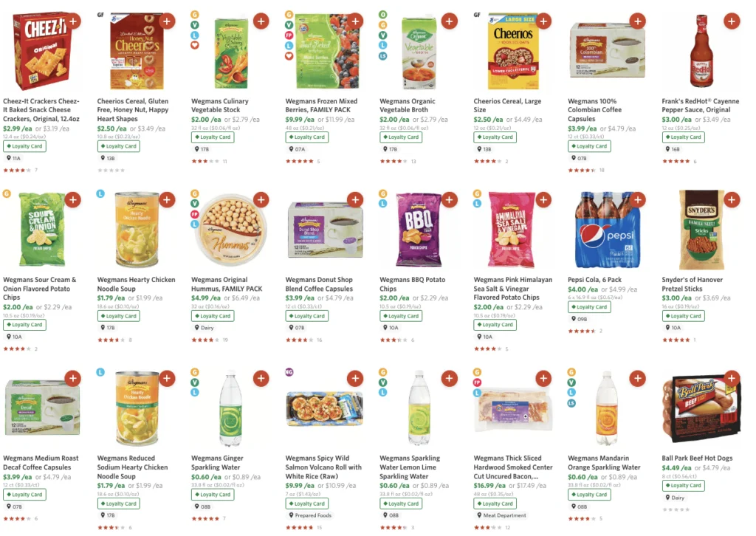The height and width of the screenshot is (536, 756).
Task: Add Cheez-It Crackers using the plus button
Action: [73, 21]
